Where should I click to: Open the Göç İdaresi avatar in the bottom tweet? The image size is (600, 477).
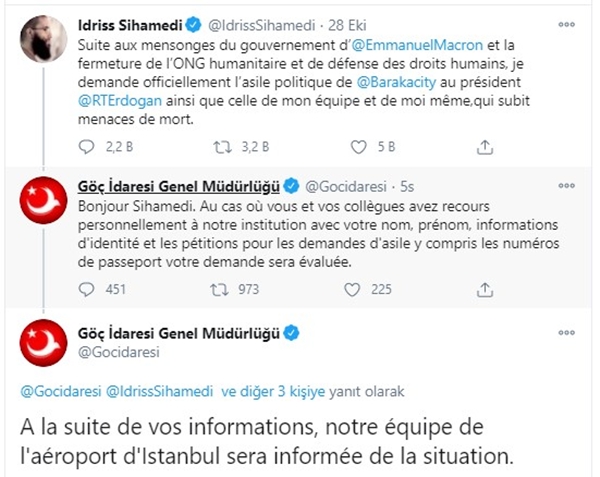[x=43, y=343]
